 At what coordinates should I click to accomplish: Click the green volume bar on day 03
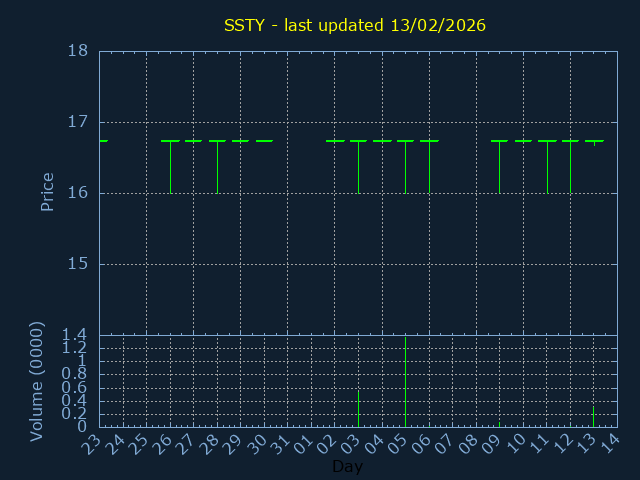(x=358, y=408)
